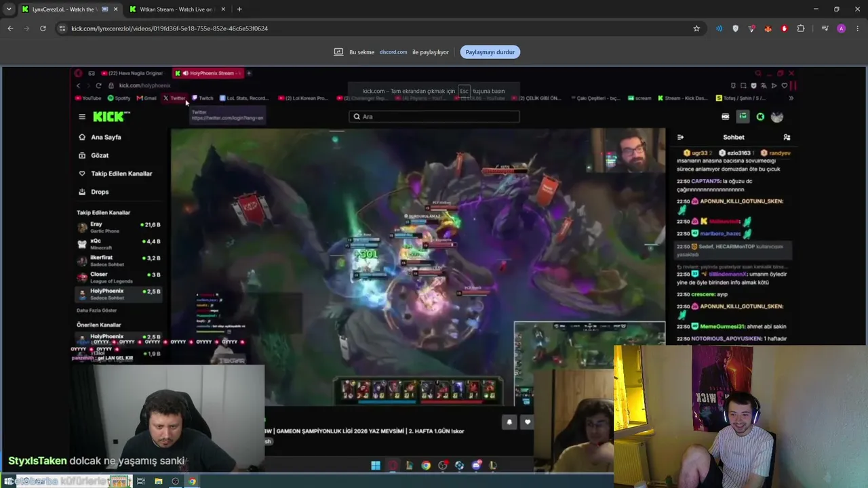Expand followed list with Daha Fazla Göster

96,310
